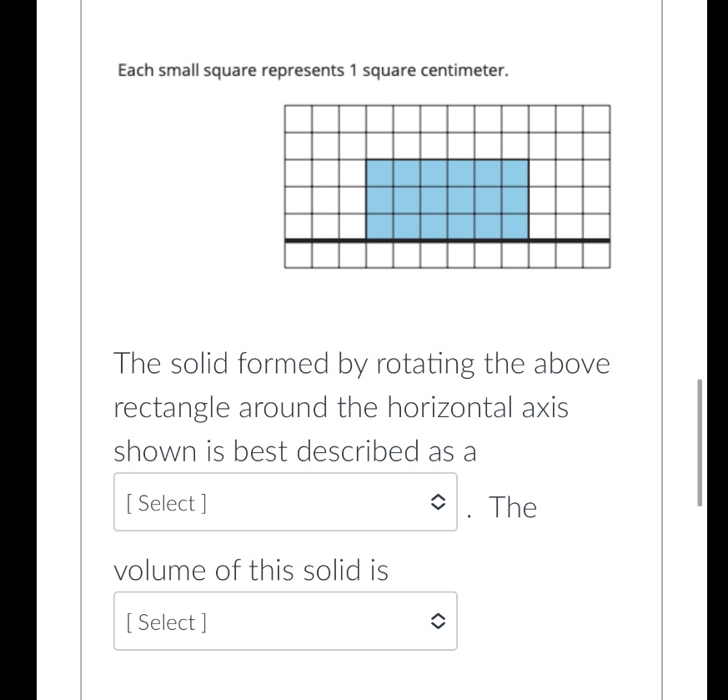
Task: Select the second dropdown's placeholder text
Action: tap(165, 621)
